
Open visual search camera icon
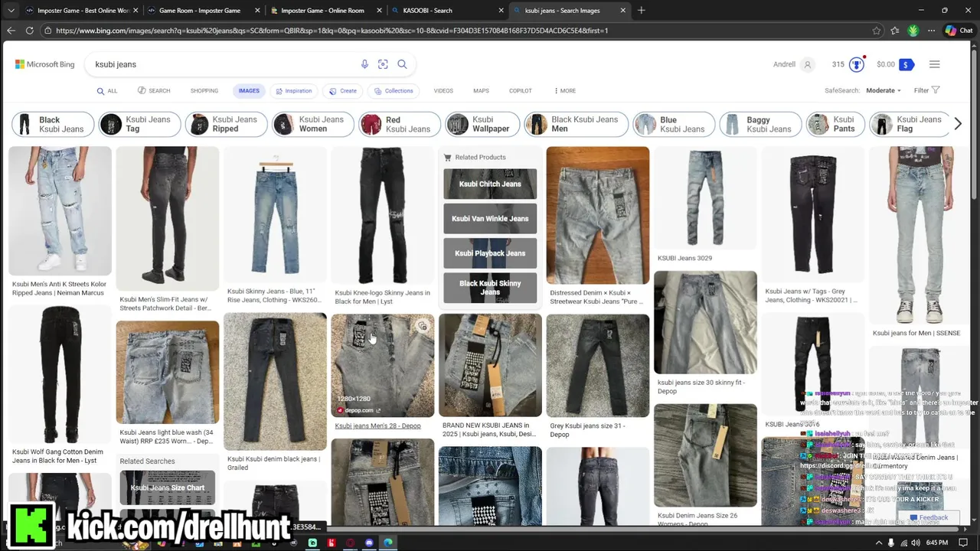[x=383, y=64]
